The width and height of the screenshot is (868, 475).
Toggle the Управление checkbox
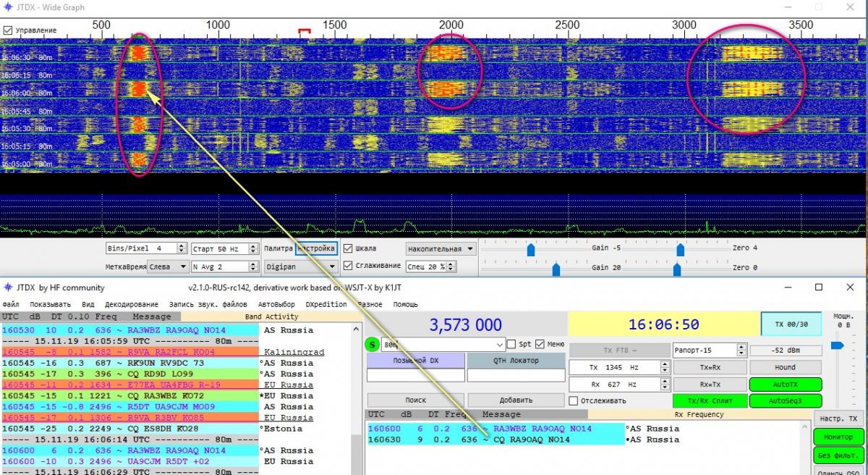pyautogui.click(x=8, y=31)
